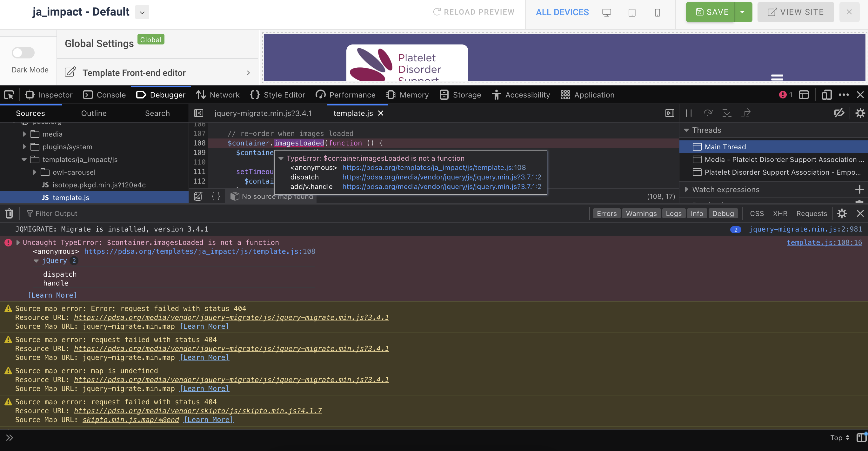The height and width of the screenshot is (451, 868).
Task: Click the element picker icon in devtools
Action: (9, 95)
